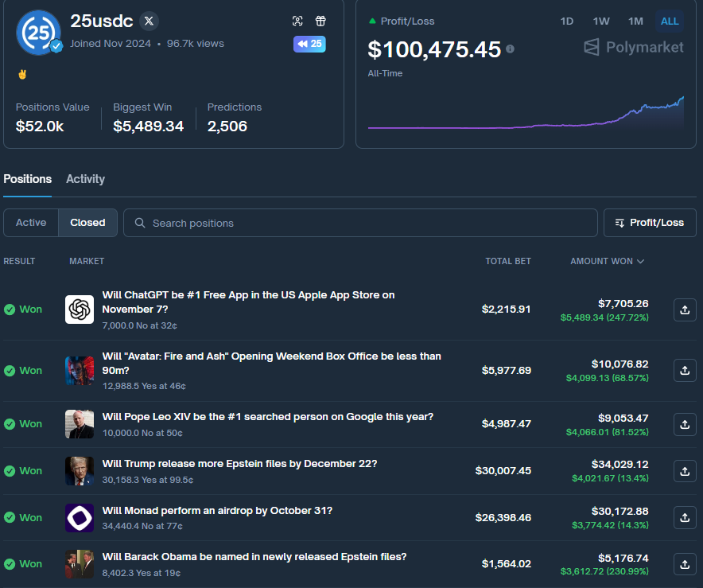Open Monad airdrop by October 31 market
Viewport: 703px width, 588px height.
(217, 510)
